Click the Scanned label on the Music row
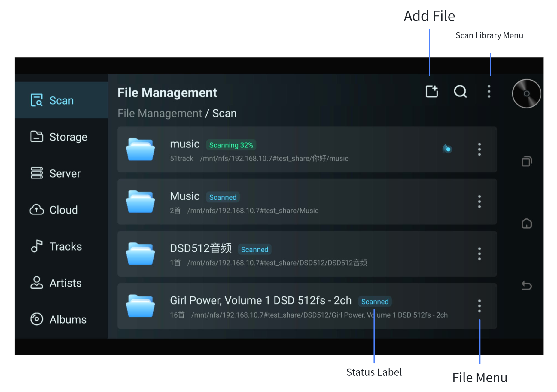Viewport: 557px width, 392px height. click(223, 197)
